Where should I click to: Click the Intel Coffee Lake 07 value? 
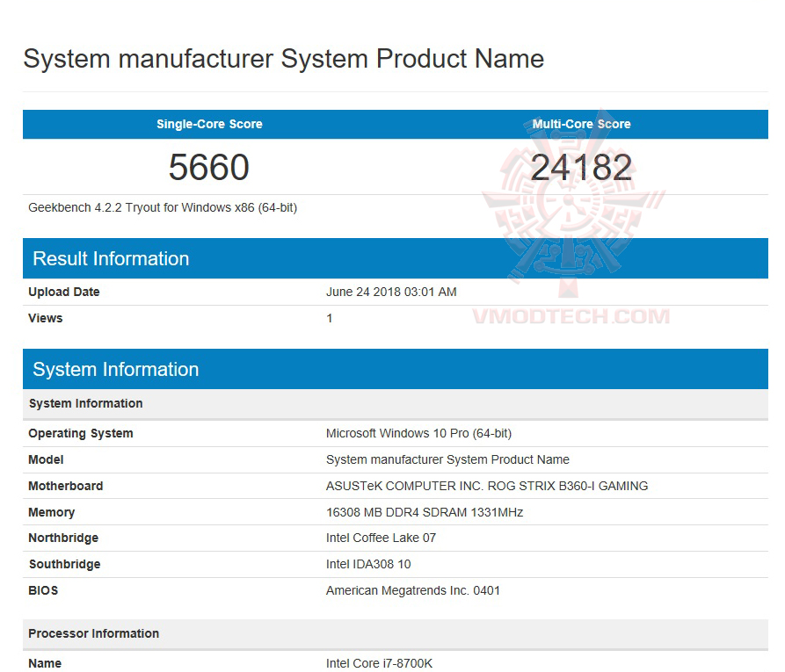pos(381,538)
